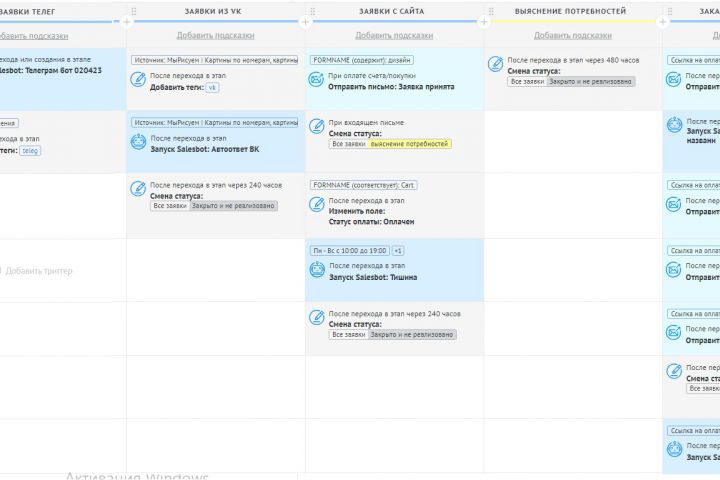
Task: Click edit icon beside "Изменить поле" trigger
Action: (x=316, y=204)
